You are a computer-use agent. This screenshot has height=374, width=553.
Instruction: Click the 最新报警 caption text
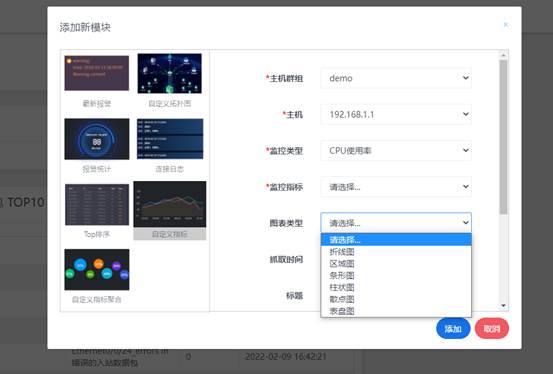pos(97,103)
